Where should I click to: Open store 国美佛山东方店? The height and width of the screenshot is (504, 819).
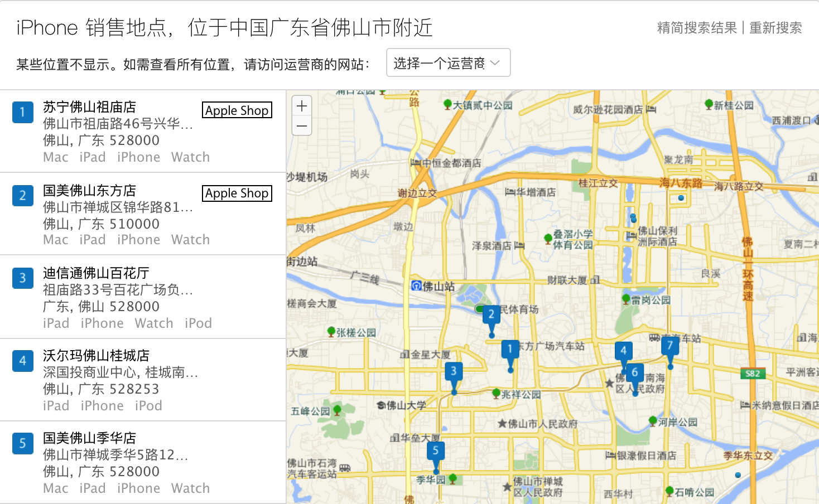point(90,191)
